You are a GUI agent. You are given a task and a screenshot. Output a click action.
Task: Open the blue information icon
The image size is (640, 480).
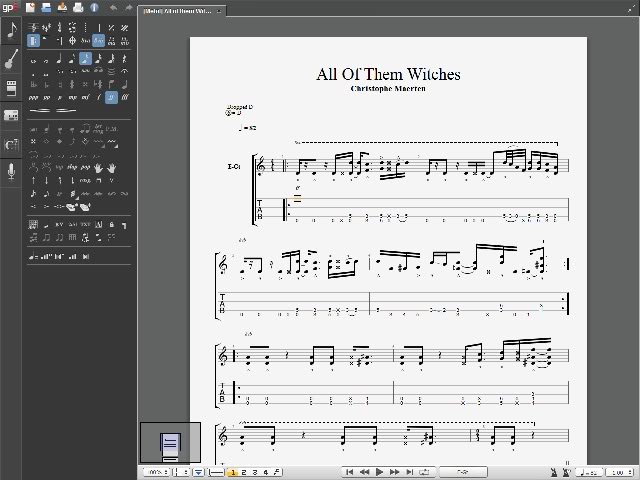[x=94, y=7]
